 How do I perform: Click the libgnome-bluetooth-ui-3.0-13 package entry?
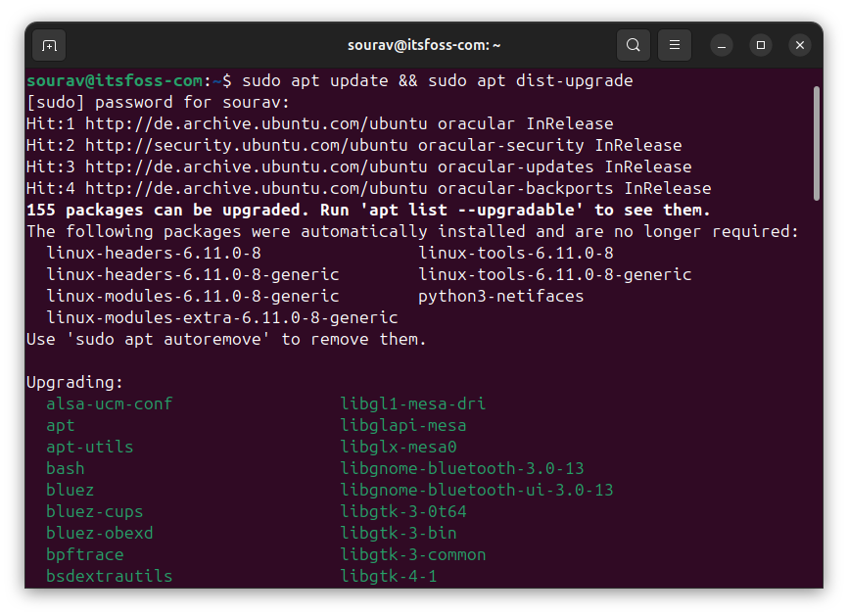coord(476,490)
